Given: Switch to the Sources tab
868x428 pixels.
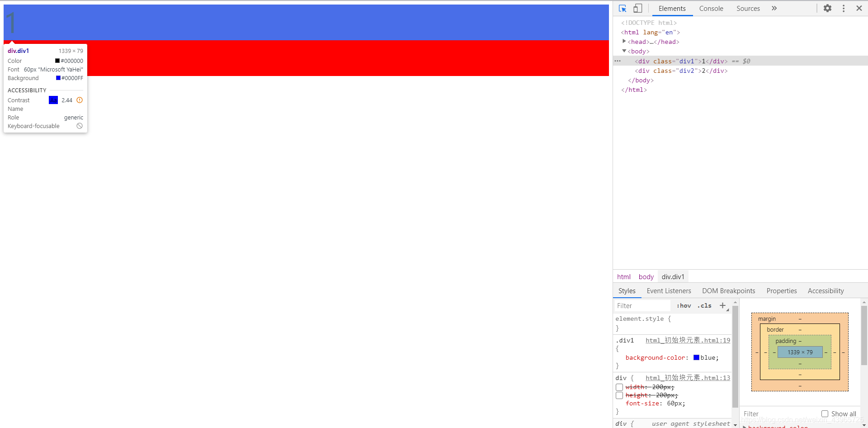Looking at the screenshot, I should point(748,8).
